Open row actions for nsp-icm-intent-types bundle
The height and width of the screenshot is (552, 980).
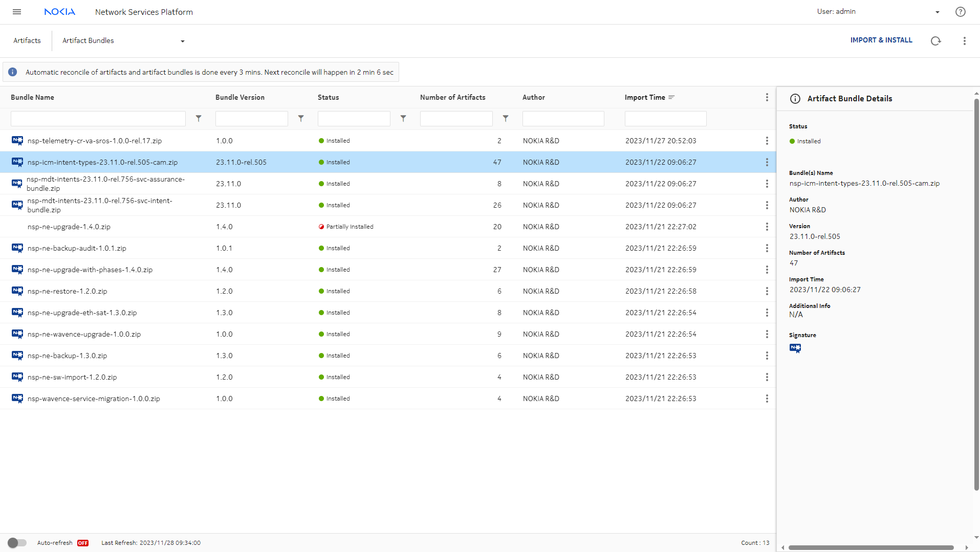tap(767, 162)
